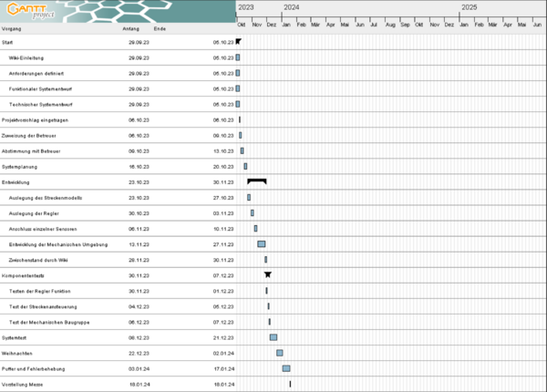Click the Ende column header

[x=160, y=29]
